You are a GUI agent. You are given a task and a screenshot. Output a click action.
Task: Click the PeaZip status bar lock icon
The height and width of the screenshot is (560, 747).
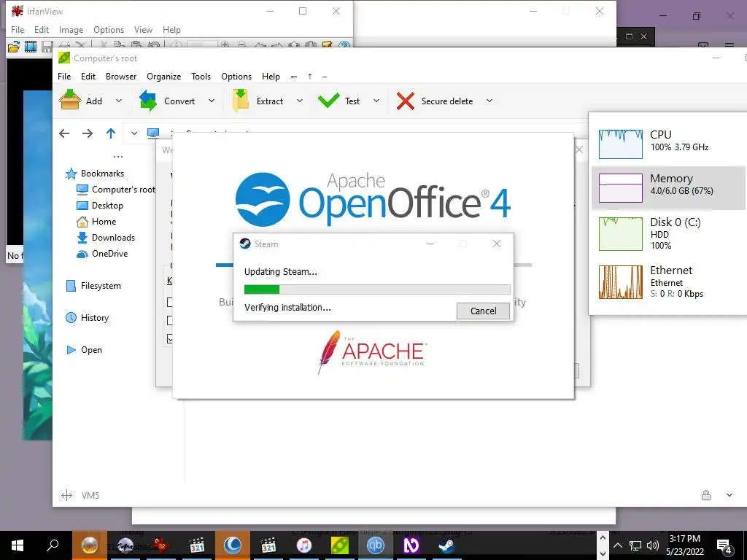706,495
